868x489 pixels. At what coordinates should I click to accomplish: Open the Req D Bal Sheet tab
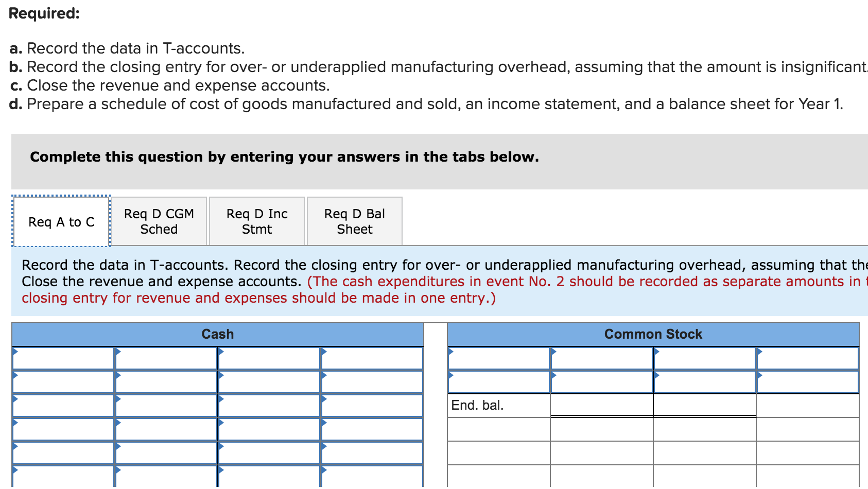[x=354, y=221]
